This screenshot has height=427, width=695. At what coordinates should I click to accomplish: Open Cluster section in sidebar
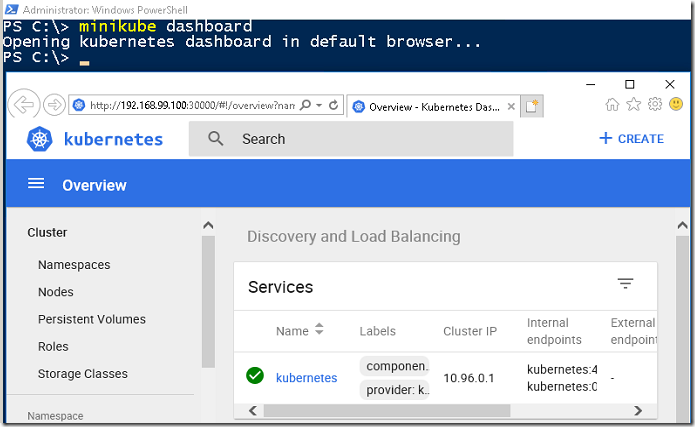tap(47, 232)
